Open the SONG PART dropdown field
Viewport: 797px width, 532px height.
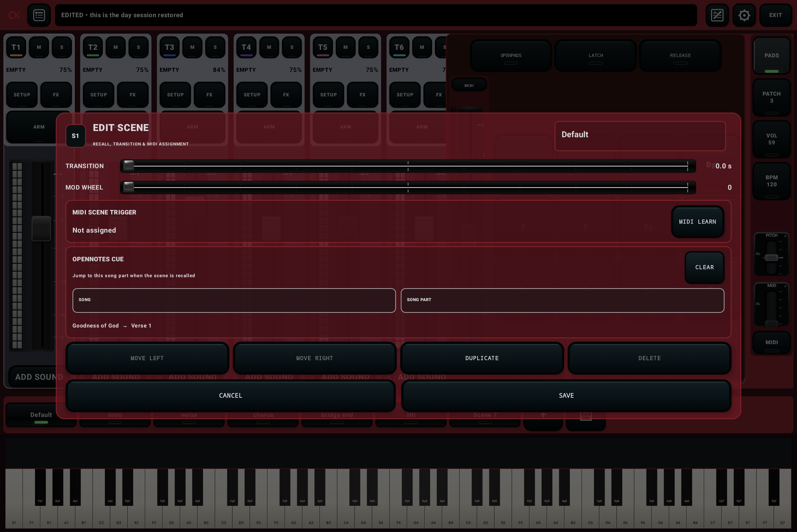coord(562,300)
